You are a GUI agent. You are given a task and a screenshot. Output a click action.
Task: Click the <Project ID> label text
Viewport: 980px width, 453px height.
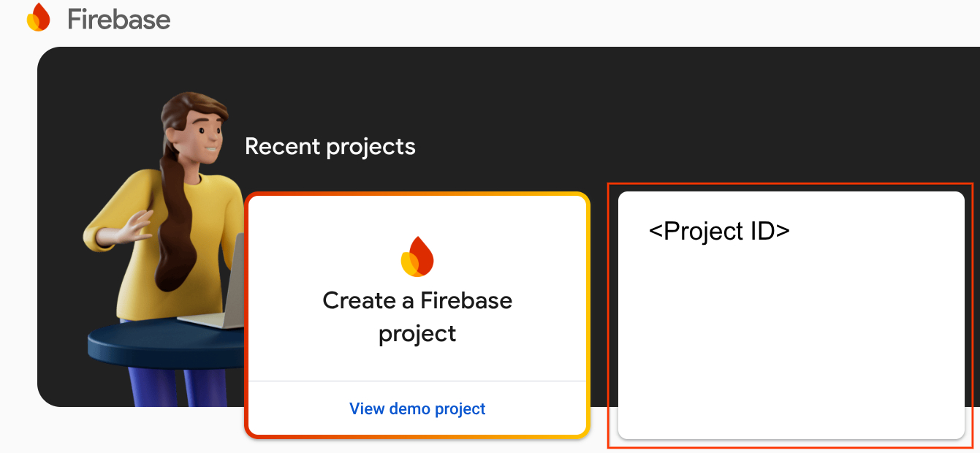click(x=719, y=231)
